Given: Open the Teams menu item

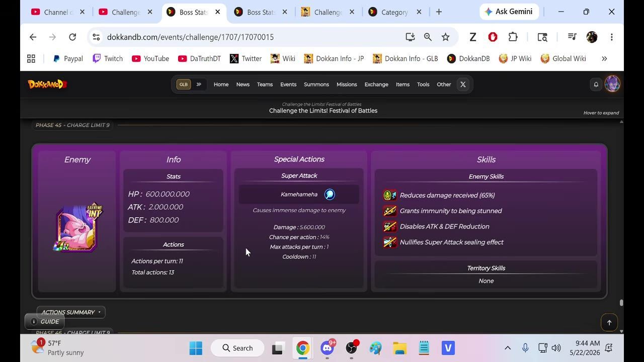Looking at the screenshot, I should tap(265, 84).
